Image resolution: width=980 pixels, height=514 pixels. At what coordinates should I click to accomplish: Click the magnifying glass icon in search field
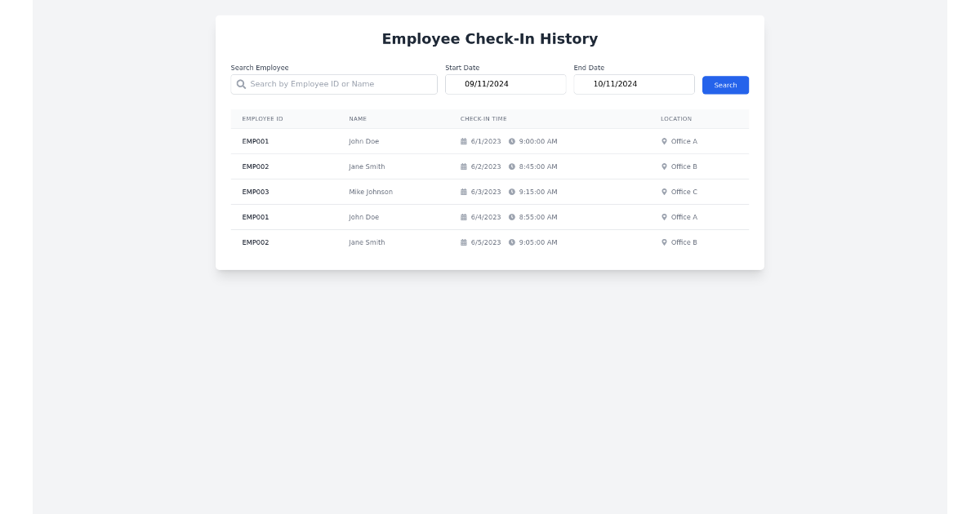tap(241, 84)
